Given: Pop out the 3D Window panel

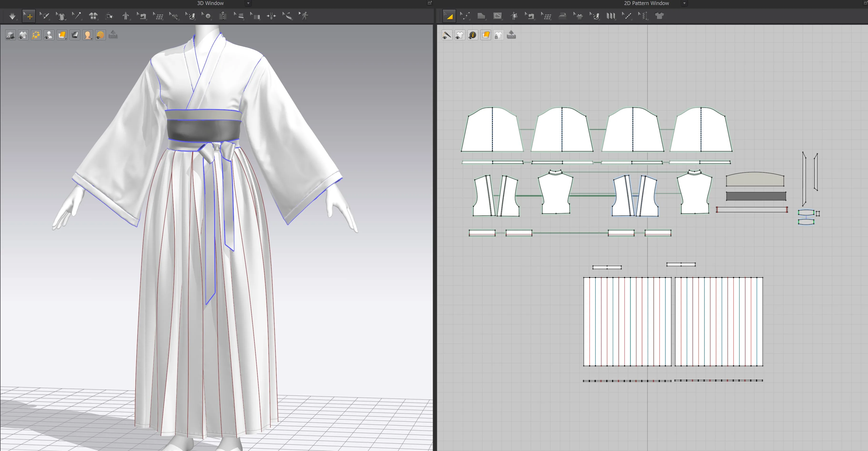Looking at the screenshot, I should pos(430,3).
